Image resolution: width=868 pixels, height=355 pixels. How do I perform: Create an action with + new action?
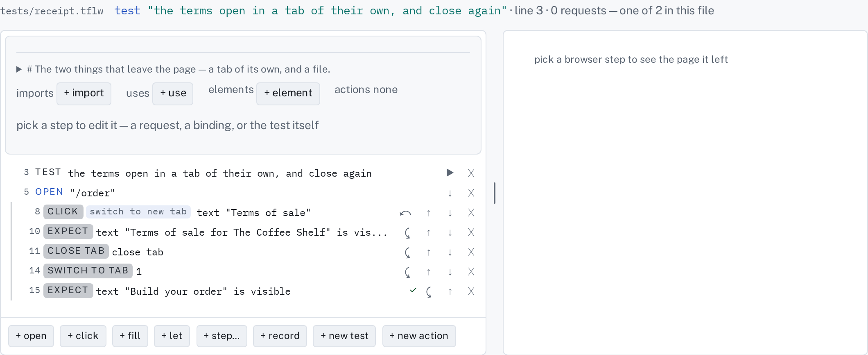(x=419, y=336)
